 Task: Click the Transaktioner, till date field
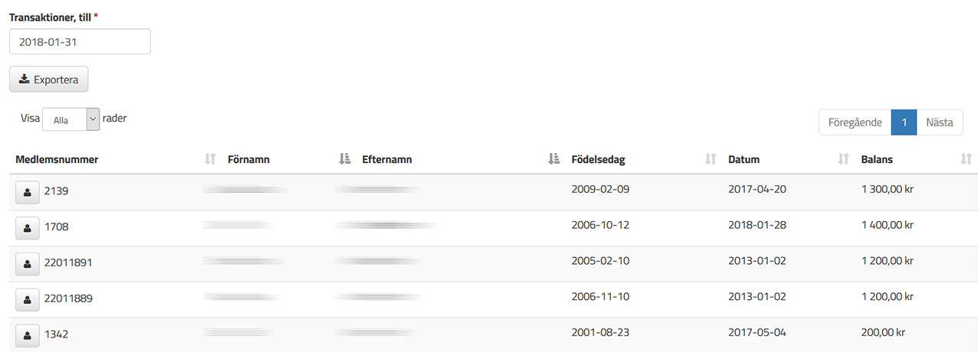click(x=80, y=42)
